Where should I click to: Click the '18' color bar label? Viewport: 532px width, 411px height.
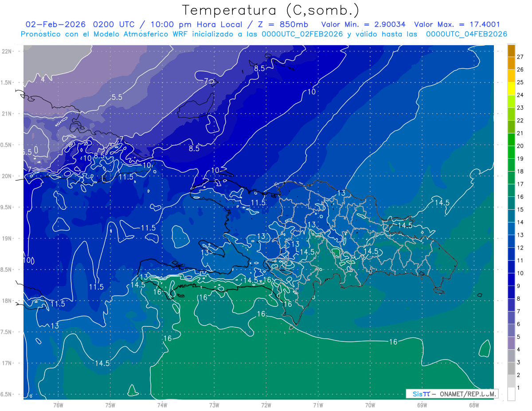click(520, 171)
